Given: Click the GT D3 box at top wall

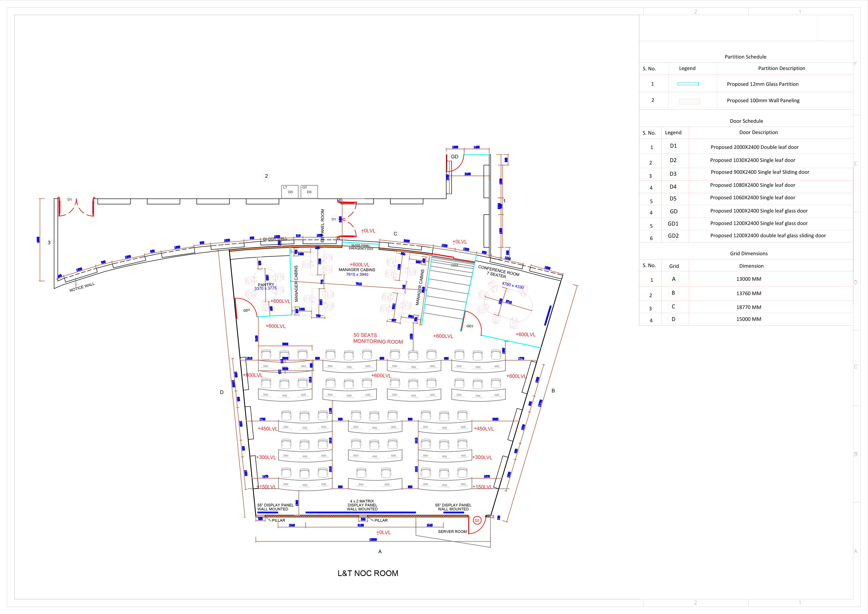Looking at the screenshot, I should point(309,191).
